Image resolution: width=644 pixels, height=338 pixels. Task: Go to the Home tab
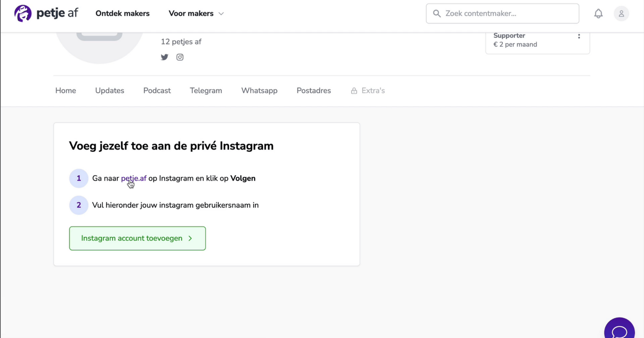click(66, 91)
